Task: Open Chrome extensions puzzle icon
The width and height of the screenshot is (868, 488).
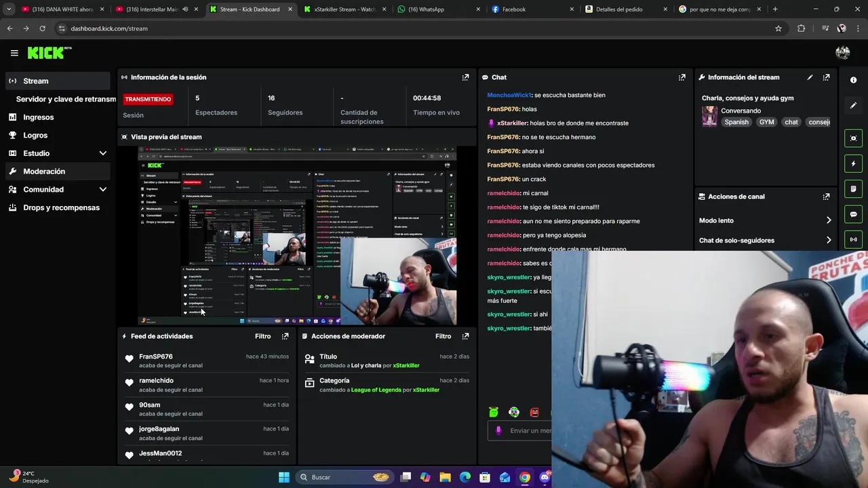Action: point(802,28)
